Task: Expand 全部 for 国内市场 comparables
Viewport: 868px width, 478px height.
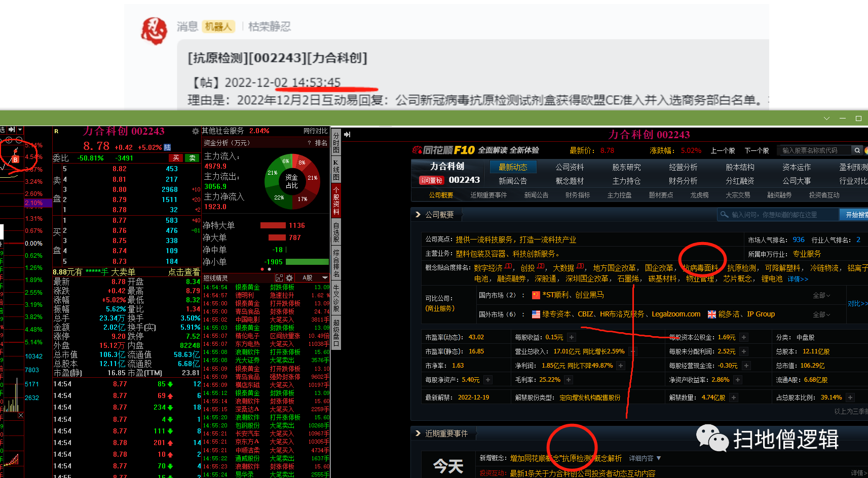Action: point(821,295)
